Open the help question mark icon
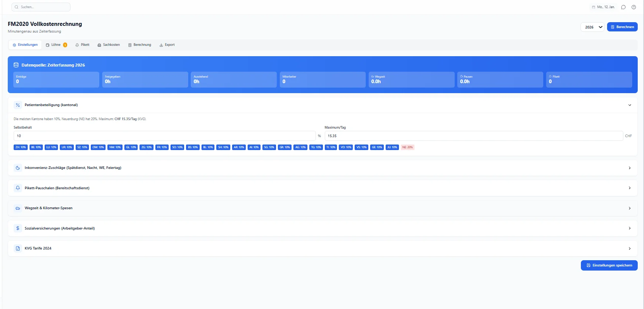644x309 pixels. (x=634, y=7)
